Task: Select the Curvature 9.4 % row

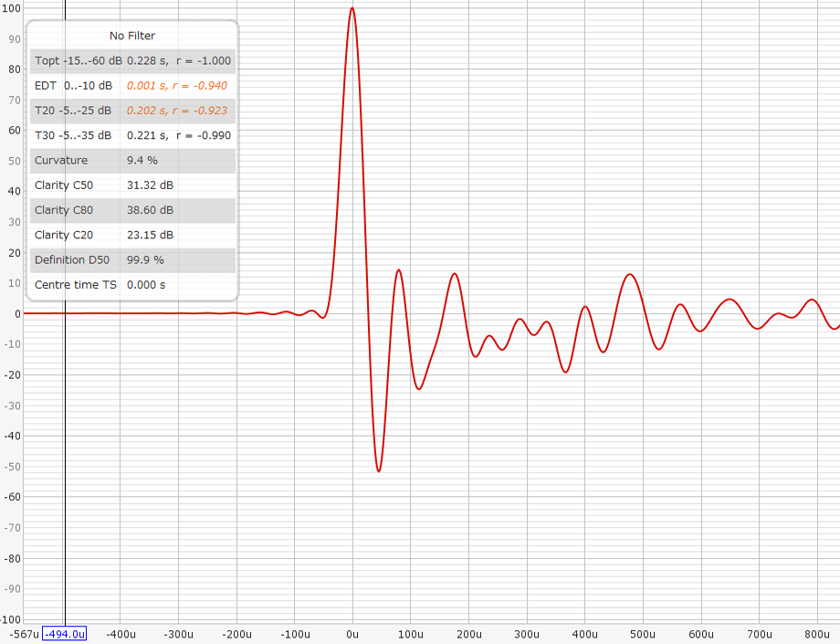Action: [x=132, y=160]
